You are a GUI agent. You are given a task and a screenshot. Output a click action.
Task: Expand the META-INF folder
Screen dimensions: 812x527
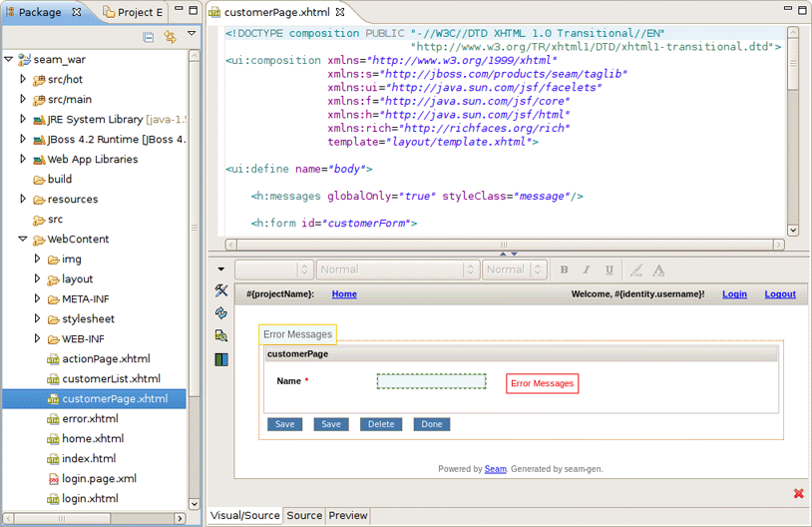pyautogui.click(x=37, y=298)
